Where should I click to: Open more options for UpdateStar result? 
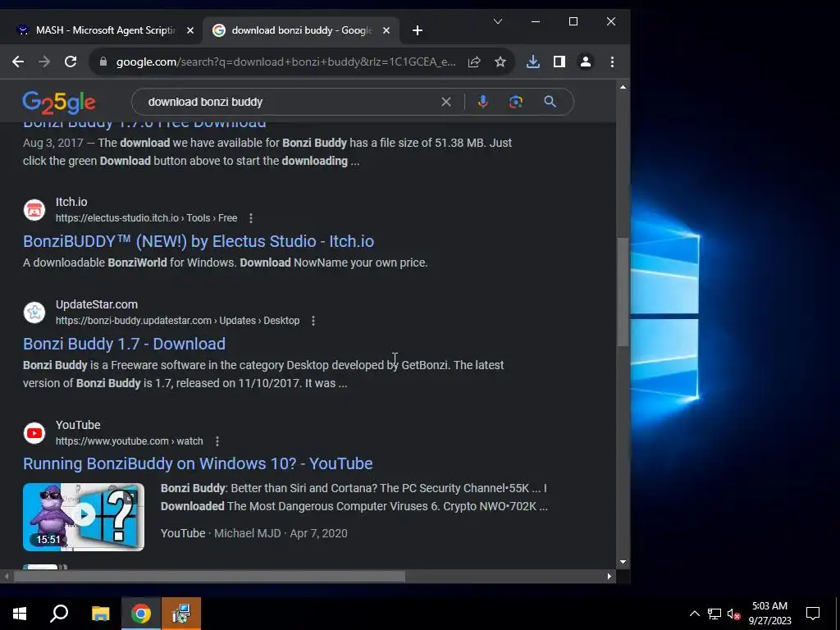[313, 321]
